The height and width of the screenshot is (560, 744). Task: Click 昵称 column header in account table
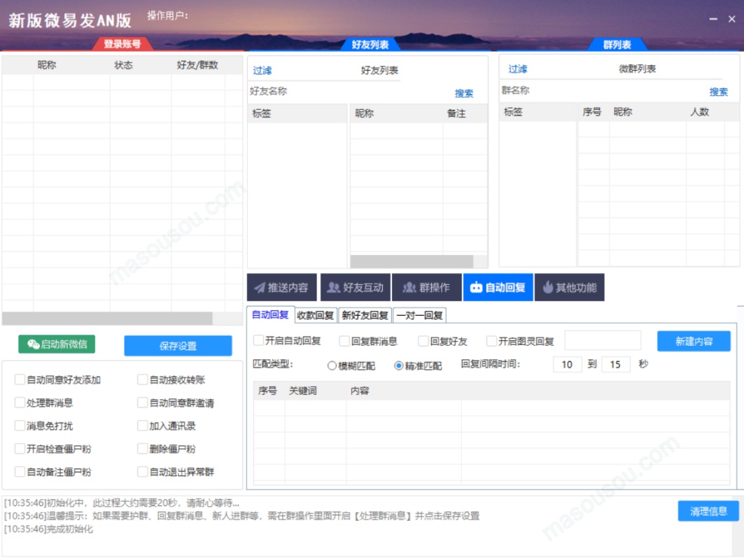point(47,65)
